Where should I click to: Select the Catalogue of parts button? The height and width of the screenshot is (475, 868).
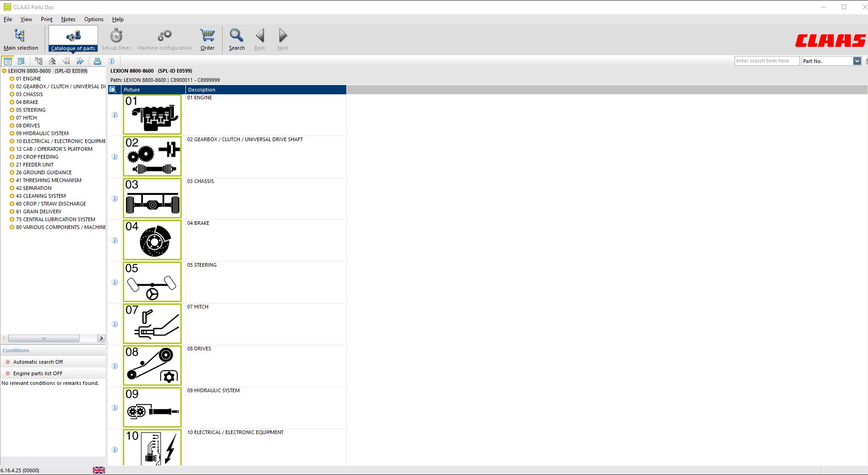[73, 40]
